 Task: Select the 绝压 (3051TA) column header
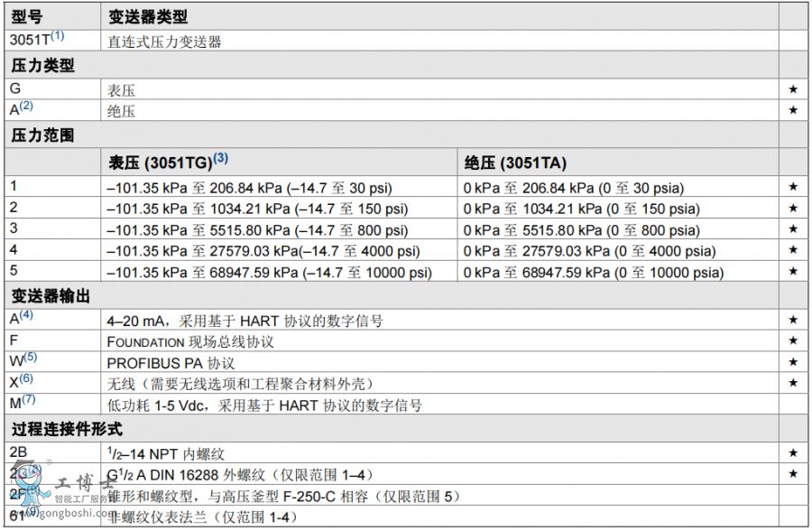(515, 163)
